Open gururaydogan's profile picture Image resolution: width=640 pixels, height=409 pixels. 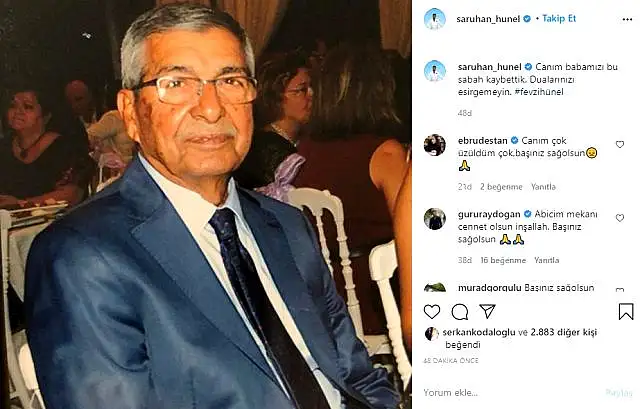click(x=435, y=218)
